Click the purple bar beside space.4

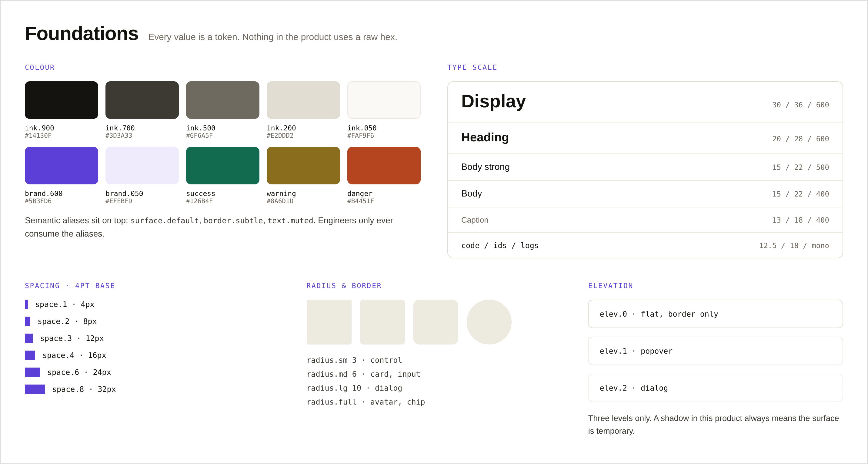(x=30, y=355)
